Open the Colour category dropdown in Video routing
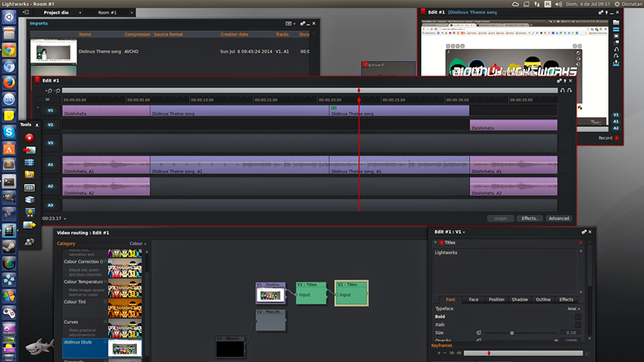The height and width of the screenshot is (362, 644). [x=138, y=244]
